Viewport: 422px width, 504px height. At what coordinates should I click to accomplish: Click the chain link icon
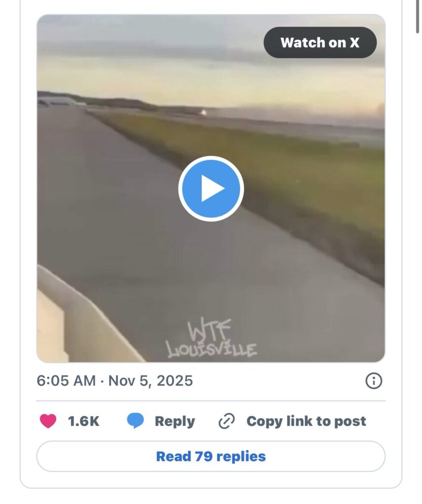point(227,421)
